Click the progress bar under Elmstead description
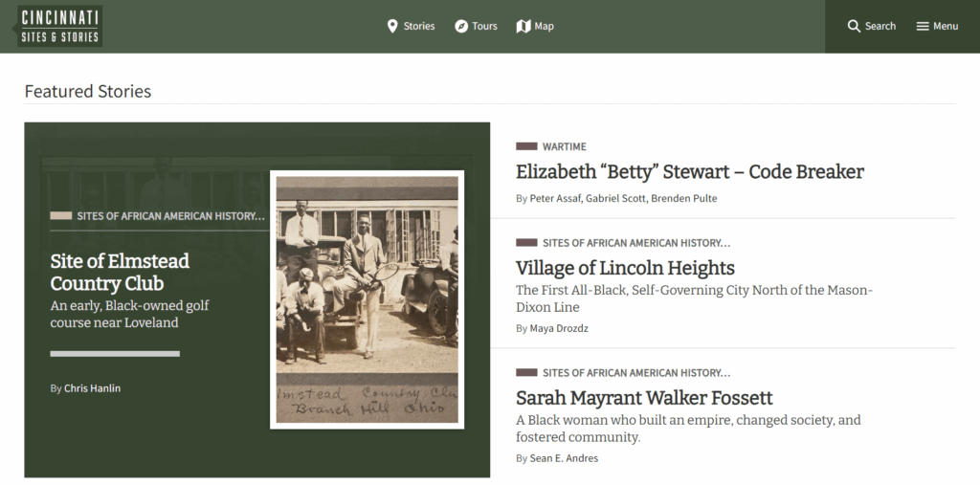The width and height of the screenshot is (980, 485). [115, 354]
